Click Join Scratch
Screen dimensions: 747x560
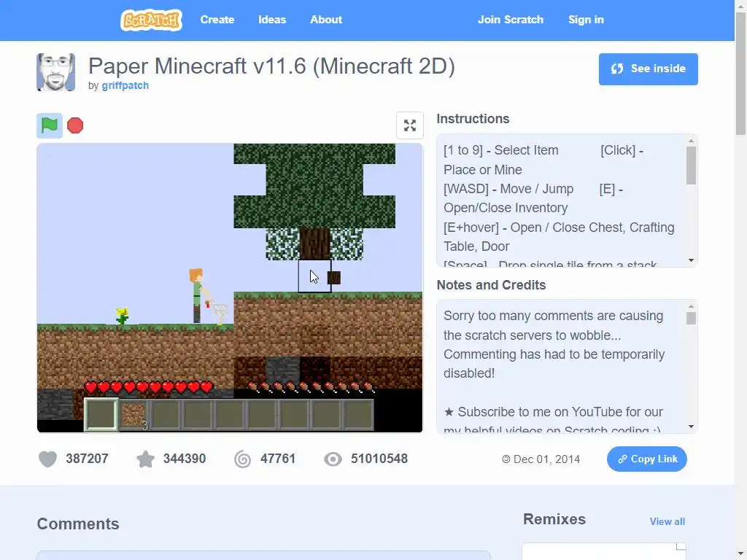point(511,20)
